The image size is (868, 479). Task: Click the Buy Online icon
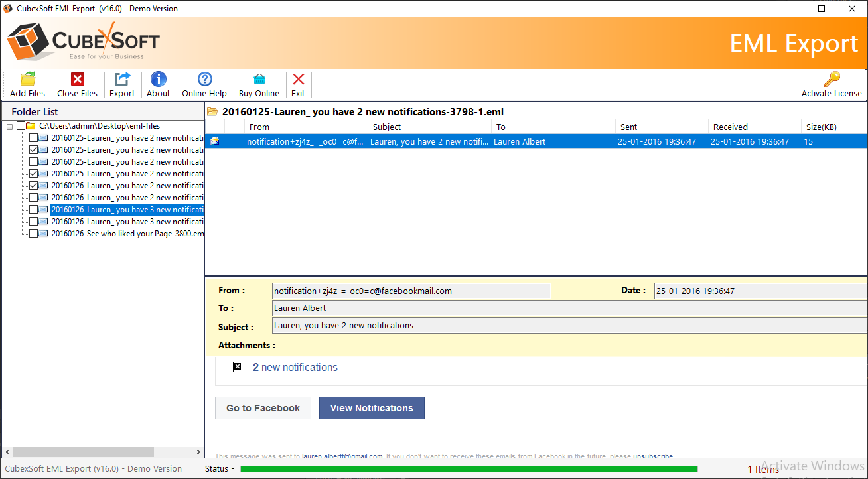pyautogui.click(x=258, y=84)
